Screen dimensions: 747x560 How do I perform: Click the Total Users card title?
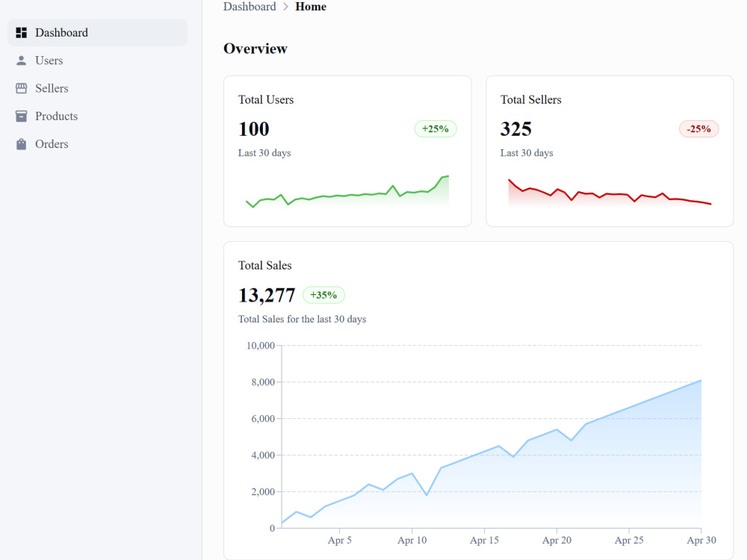click(x=266, y=99)
